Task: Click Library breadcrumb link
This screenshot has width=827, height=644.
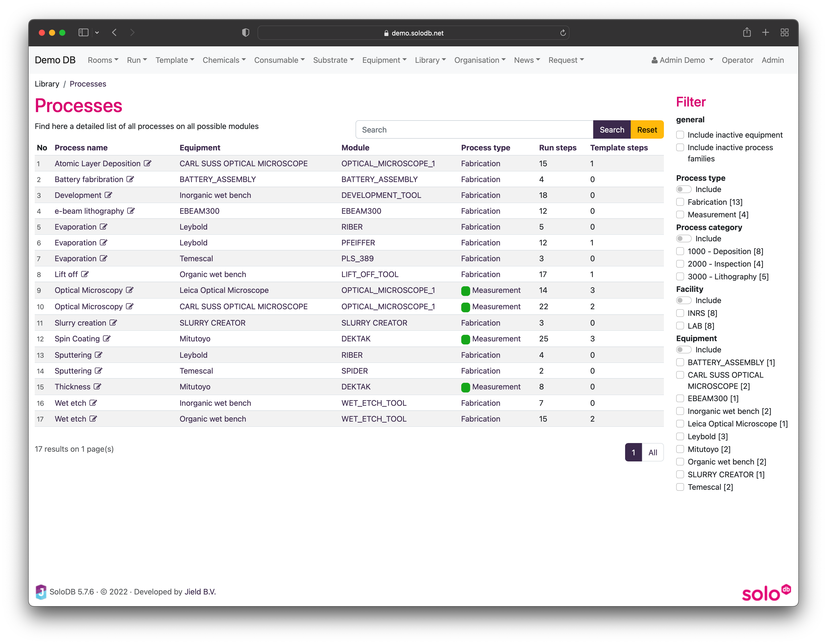Action: [47, 84]
